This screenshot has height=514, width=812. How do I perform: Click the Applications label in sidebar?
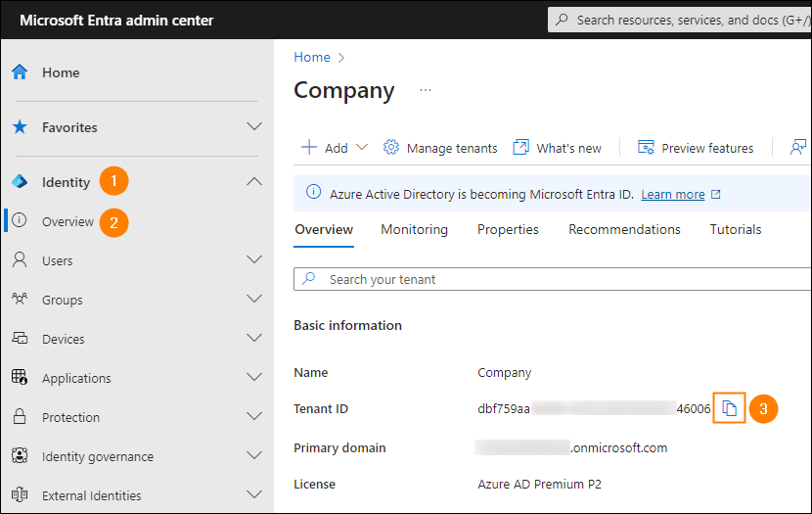click(76, 378)
